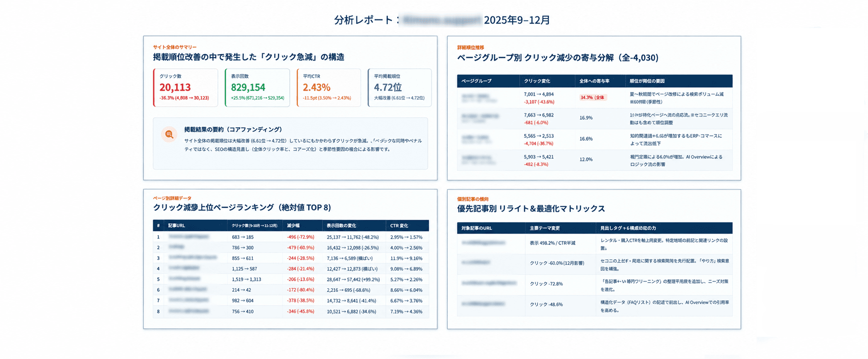Viewport: 868px width, 359px height.
Task: Click the cell 28,647 → 57,442 (+99.2%)
Action: pos(353,280)
